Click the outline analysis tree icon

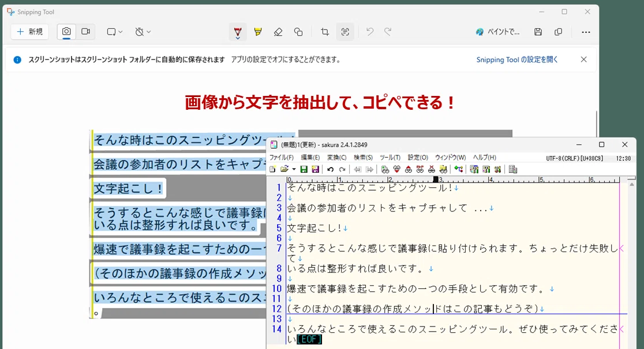pos(458,169)
